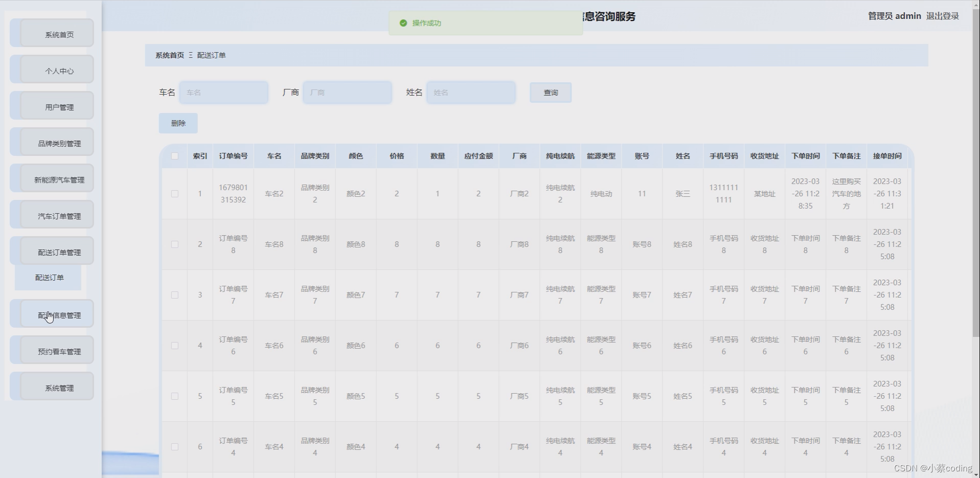Click the 手机号码 column header
The height and width of the screenshot is (478, 980).
pyautogui.click(x=724, y=156)
